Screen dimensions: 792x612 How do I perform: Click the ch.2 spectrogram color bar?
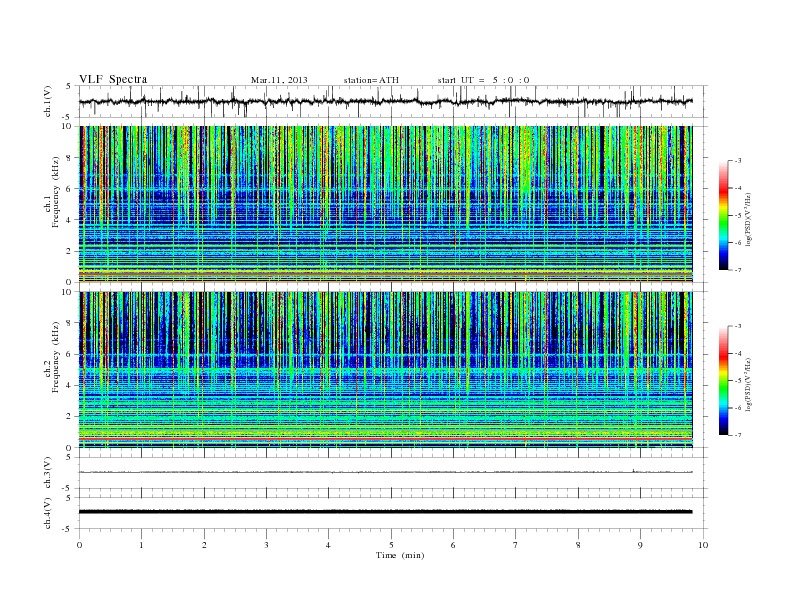[x=723, y=381]
